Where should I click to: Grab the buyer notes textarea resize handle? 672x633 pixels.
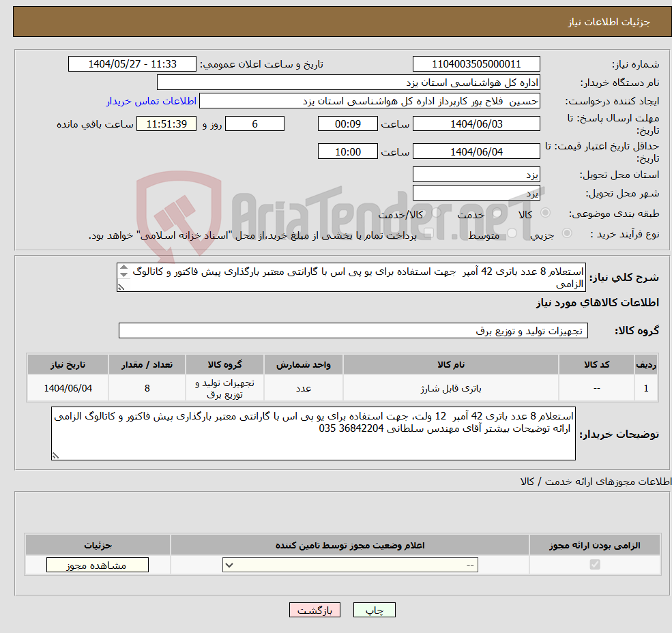tap(55, 456)
